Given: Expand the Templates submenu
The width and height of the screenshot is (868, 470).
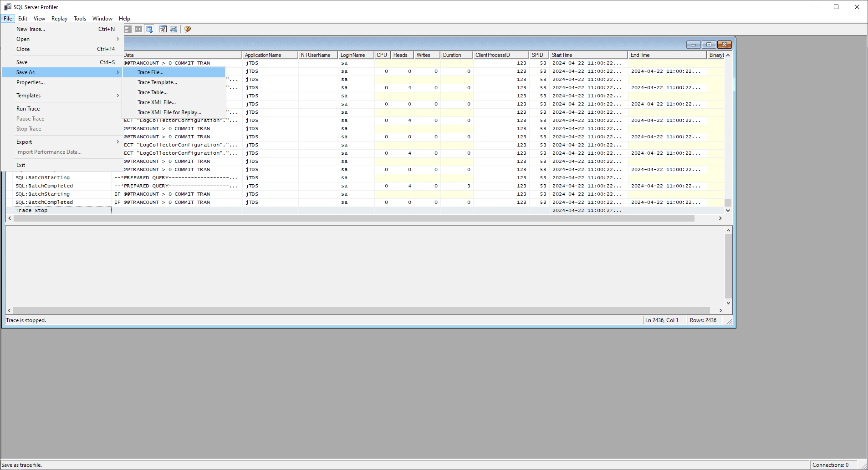Looking at the screenshot, I should pyautogui.click(x=62, y=96).
